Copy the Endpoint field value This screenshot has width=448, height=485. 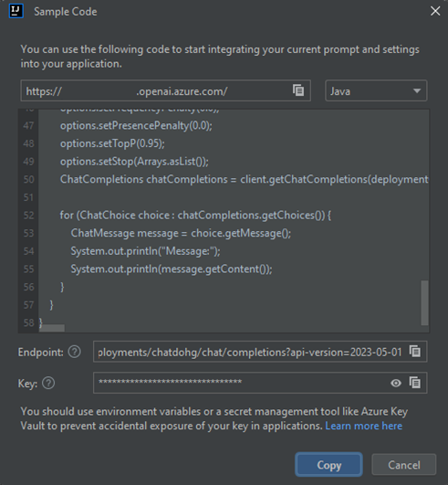pos(414,352)
